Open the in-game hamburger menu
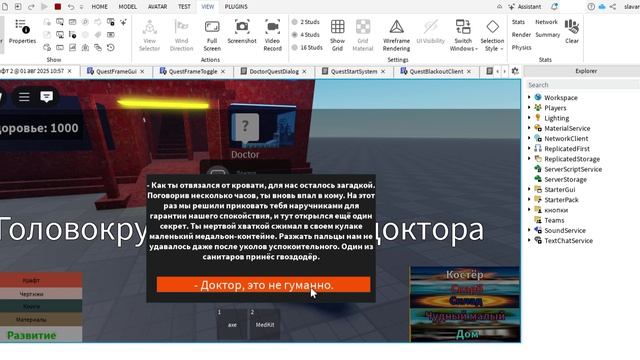The image size is (640, 360). coord(24,97)
